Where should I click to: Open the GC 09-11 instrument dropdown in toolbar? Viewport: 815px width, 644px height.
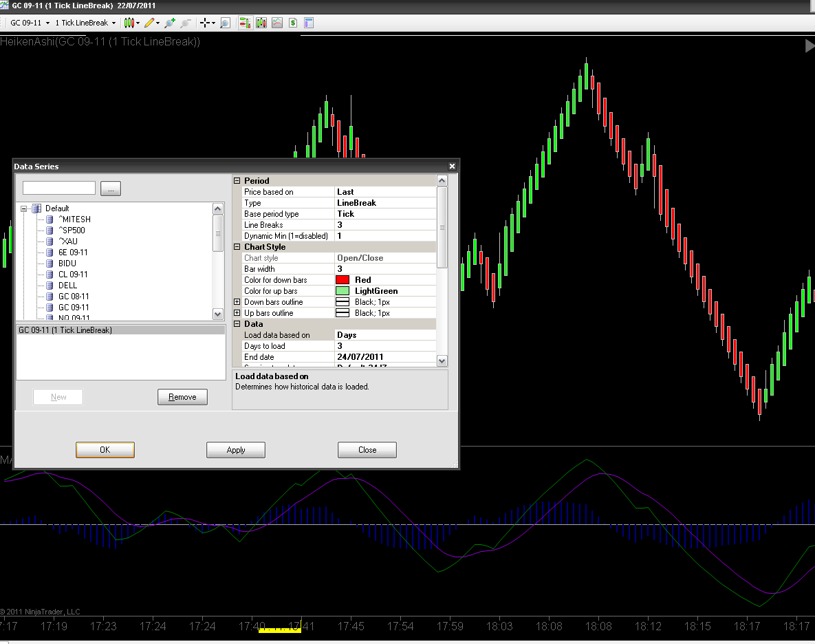coord(48,23)
